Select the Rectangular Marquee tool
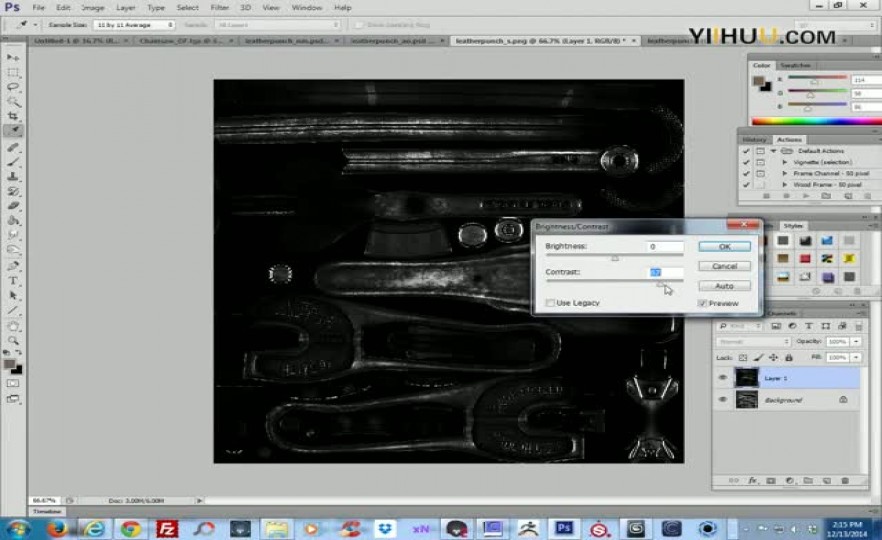The image size is (882, 540). point(13,73)
